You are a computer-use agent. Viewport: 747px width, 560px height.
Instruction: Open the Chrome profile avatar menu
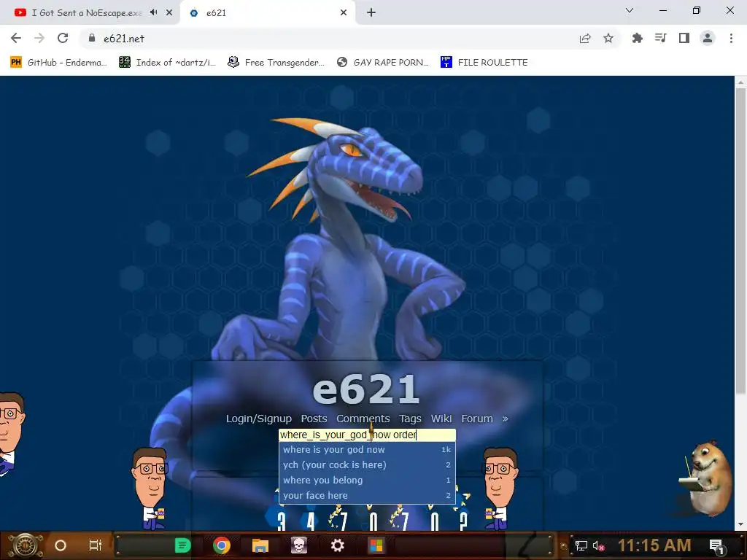point(708,38)
